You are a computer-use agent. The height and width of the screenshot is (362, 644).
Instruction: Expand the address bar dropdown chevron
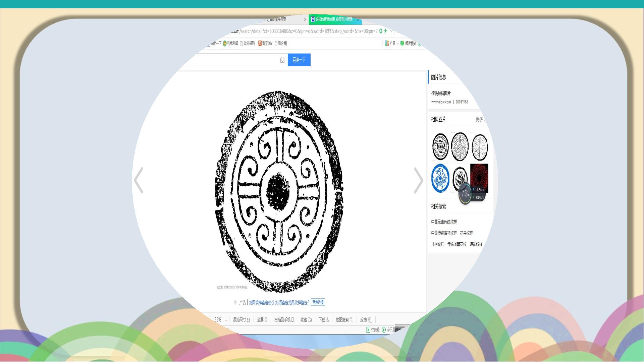point(391,31)
